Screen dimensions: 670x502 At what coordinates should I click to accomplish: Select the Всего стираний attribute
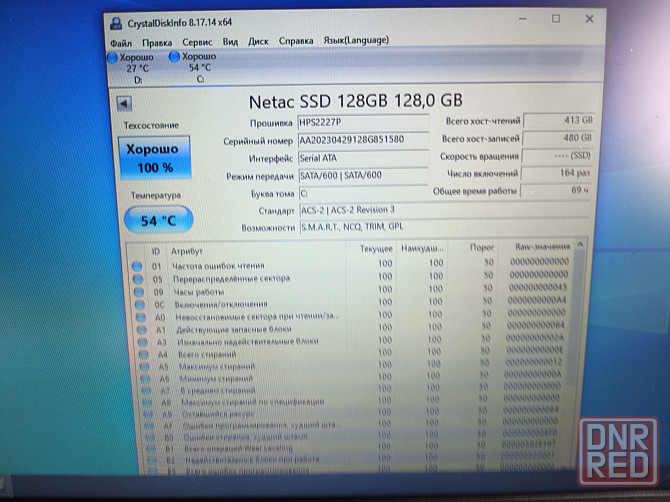click(207, 354)
